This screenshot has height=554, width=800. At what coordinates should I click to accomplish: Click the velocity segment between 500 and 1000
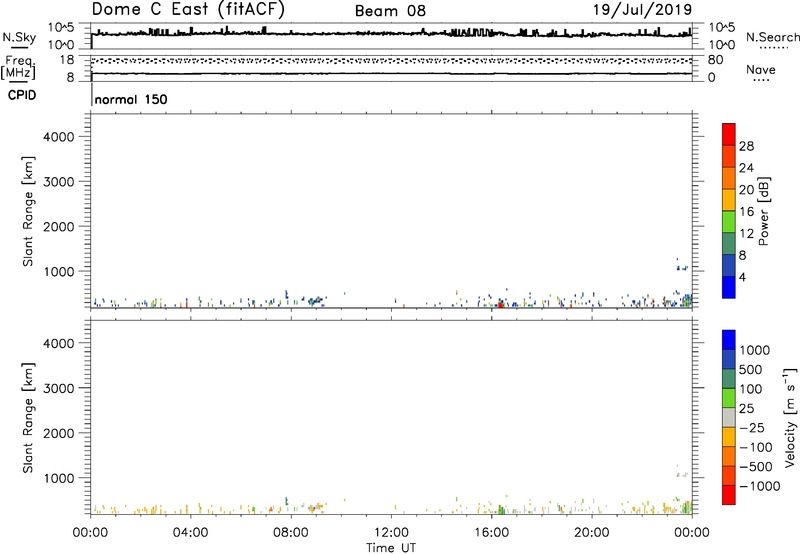tap(729, 359)
